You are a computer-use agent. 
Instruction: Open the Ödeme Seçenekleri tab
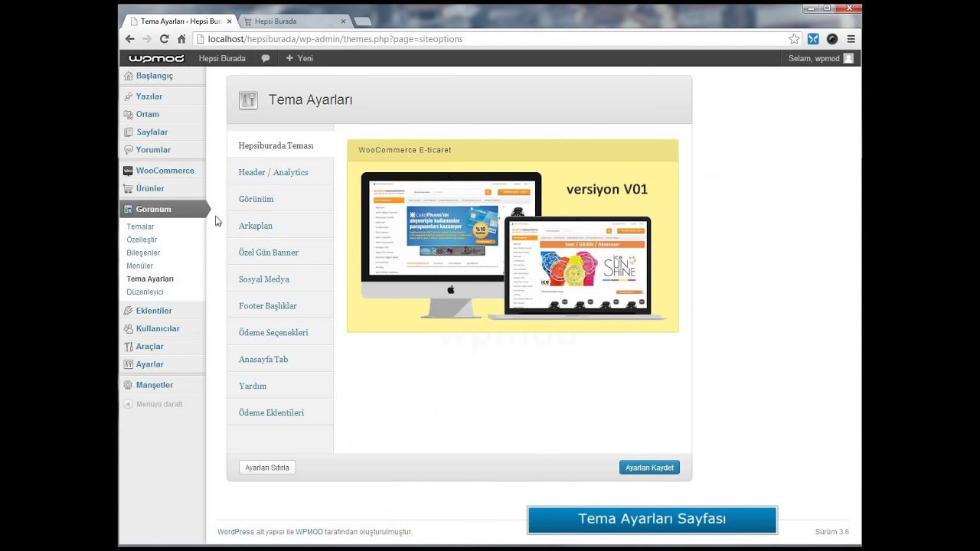[280, 333]
